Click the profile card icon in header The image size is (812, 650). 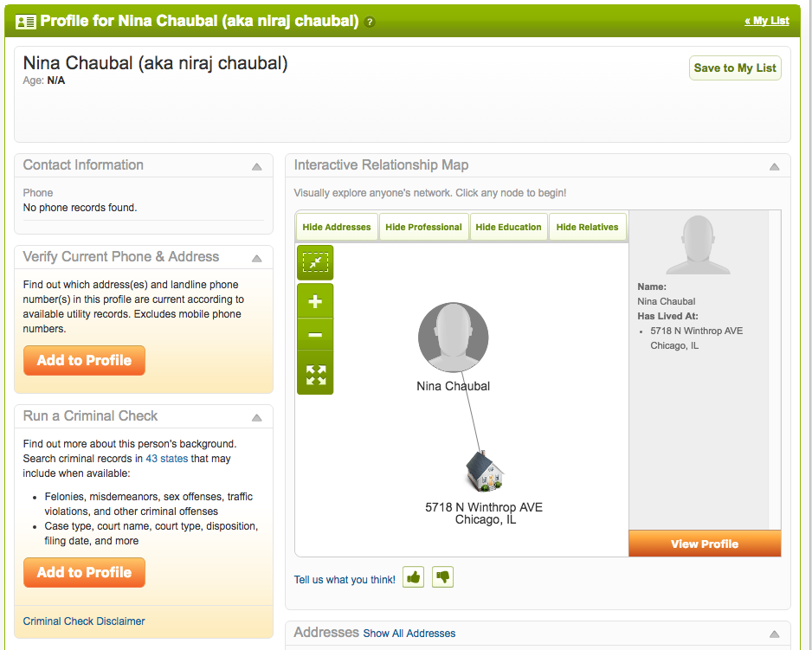coord(25,22)
